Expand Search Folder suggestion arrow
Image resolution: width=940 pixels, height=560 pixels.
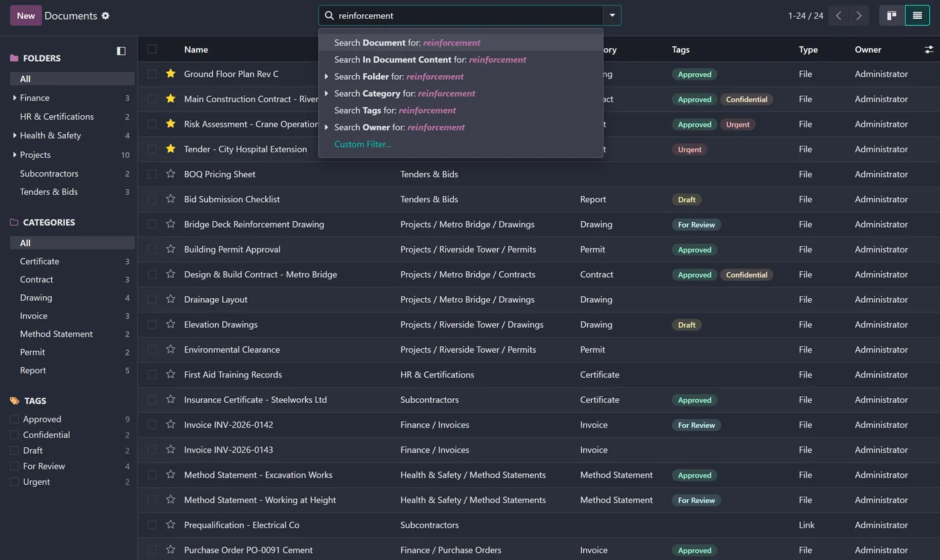(x=326, y=77)
